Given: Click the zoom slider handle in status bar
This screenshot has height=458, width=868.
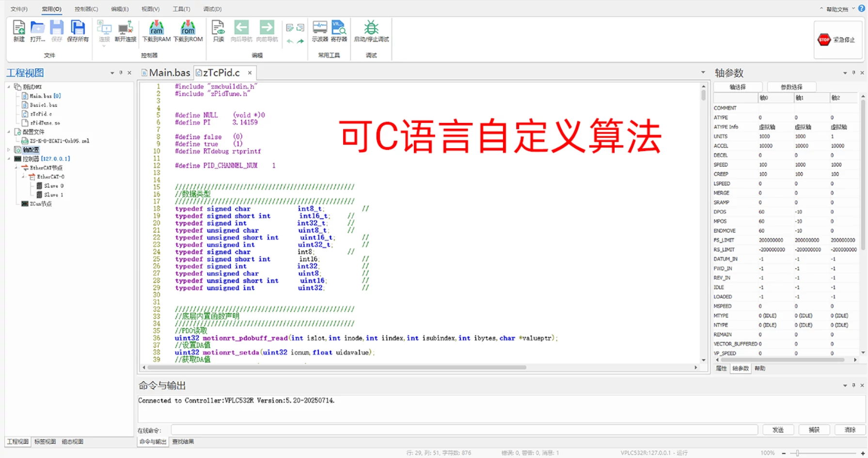Looking at the screenshot, I should pyautogui.click(x=797, y=453).
